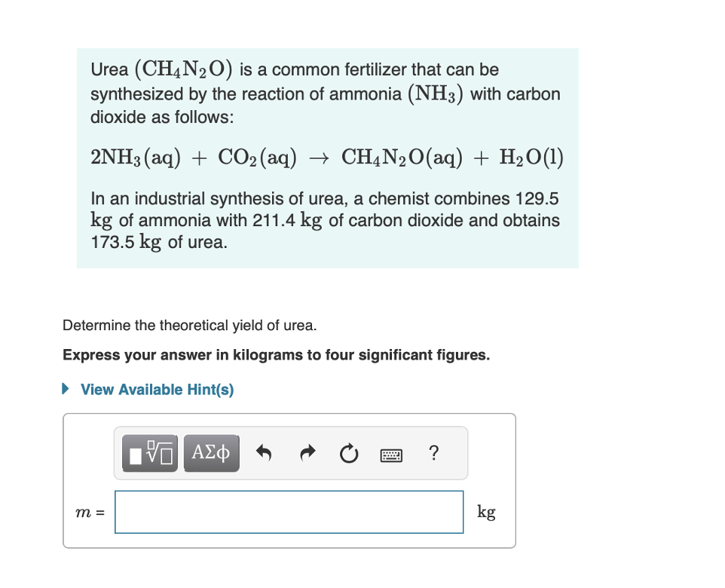This screenshot has height=588, width=725.
Task: Select the shaded problem statement panel
Action: [327, 158]
